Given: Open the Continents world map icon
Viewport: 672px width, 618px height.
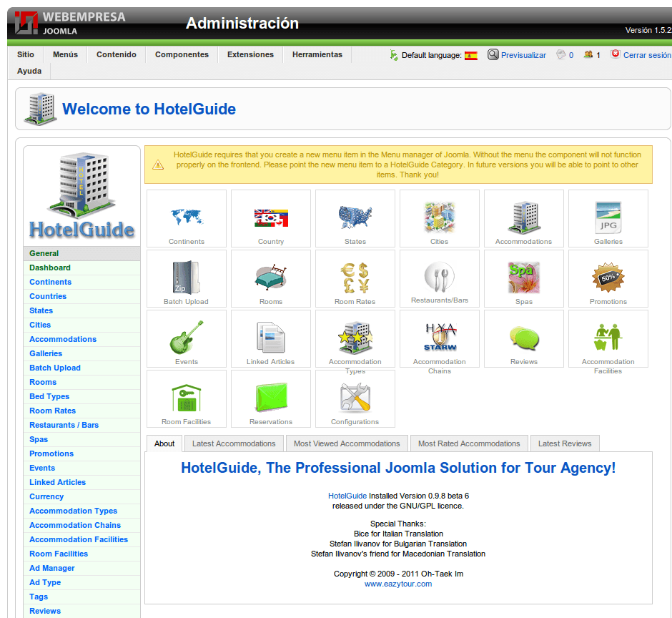Looking at the screenshot, I should click(187, 217).
